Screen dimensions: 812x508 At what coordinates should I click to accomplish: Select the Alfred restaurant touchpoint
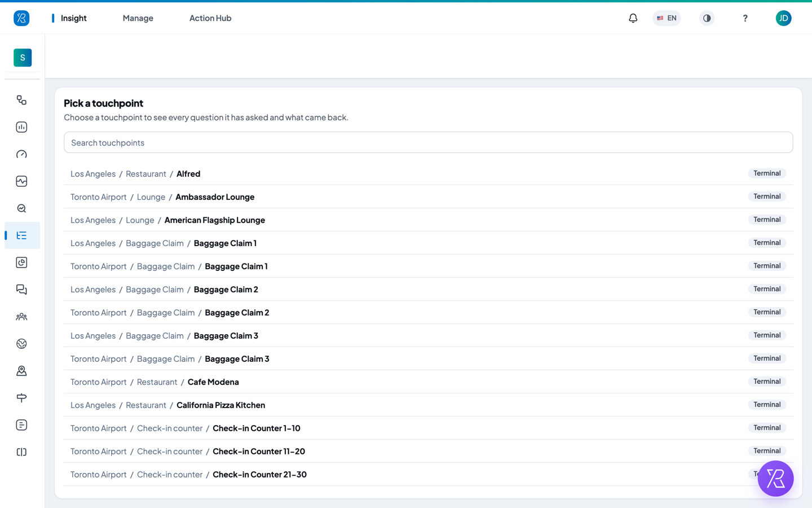(x=429, y=174)
